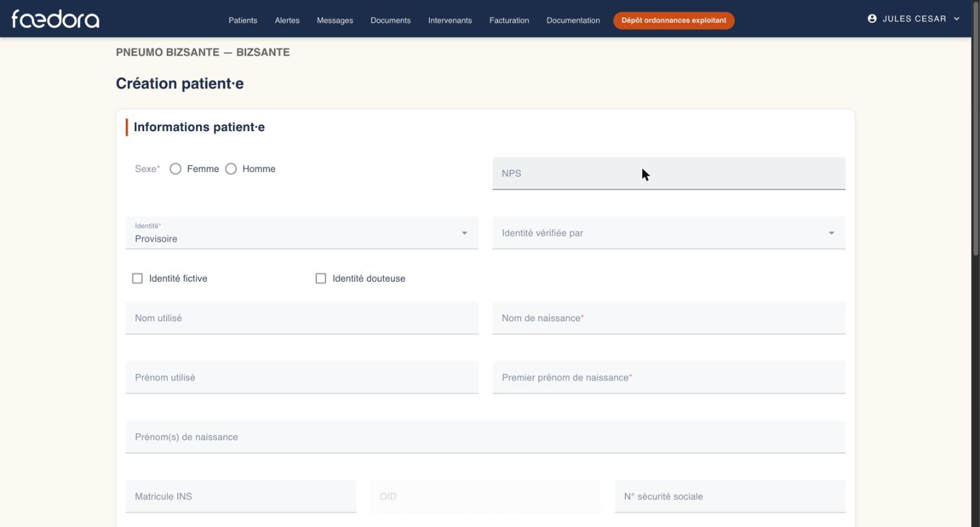Click the Dépôt ordonnances exploitant button
This screenshot has width=980, height=527.
tap(674, 20)
